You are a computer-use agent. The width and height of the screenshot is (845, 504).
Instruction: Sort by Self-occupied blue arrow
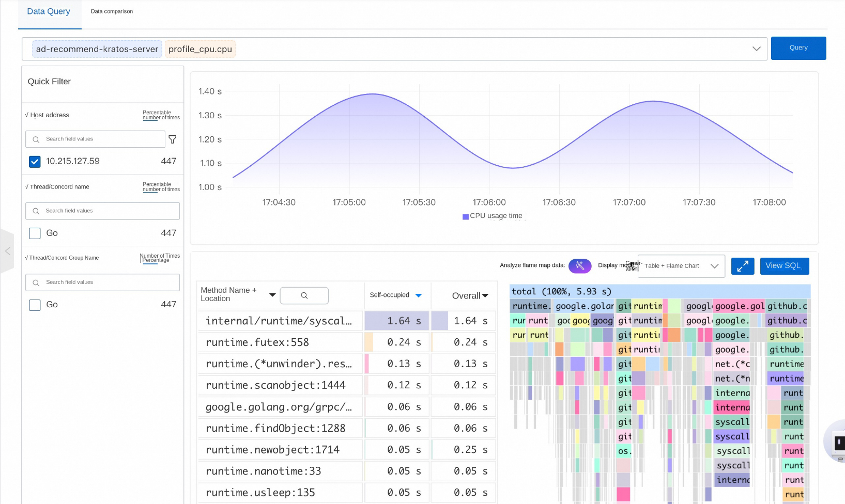coord(419,295)
